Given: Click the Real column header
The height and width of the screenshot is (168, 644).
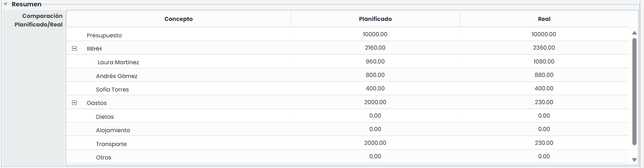Looking at the screenshot, I should [x=544, y=19].
